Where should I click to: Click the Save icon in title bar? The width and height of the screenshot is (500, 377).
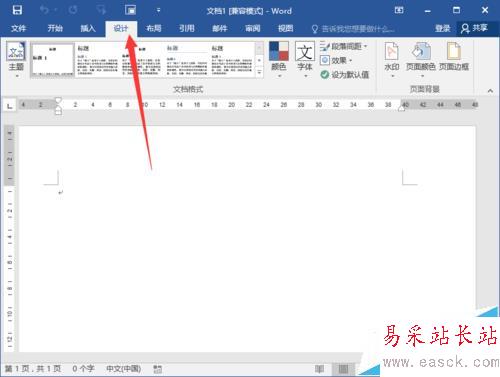(x=17, y=10)
